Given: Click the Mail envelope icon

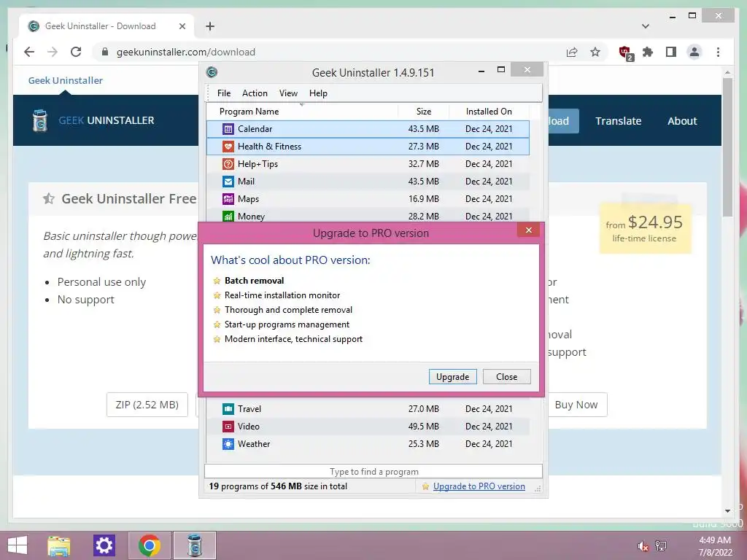Looking at the screenshot, I should point(228,182).
